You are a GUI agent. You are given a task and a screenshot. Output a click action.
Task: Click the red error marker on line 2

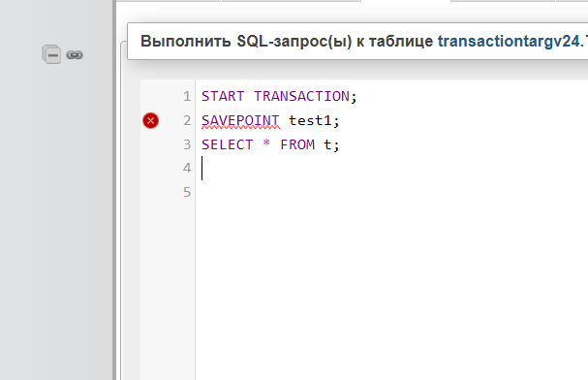click(151, 120)
